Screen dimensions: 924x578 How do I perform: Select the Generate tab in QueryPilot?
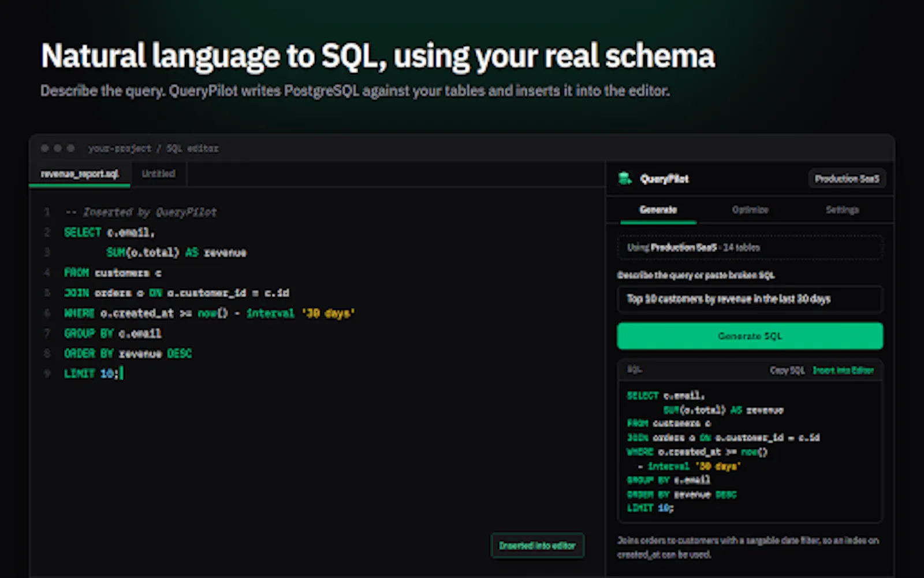pyautogui.click(x=658, y=210)
